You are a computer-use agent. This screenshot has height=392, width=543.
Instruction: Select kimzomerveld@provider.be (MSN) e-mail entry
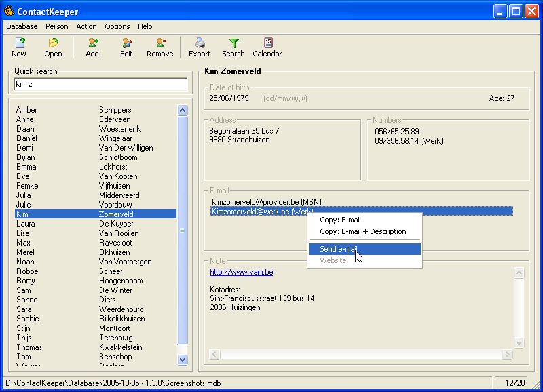coord(266,202)
